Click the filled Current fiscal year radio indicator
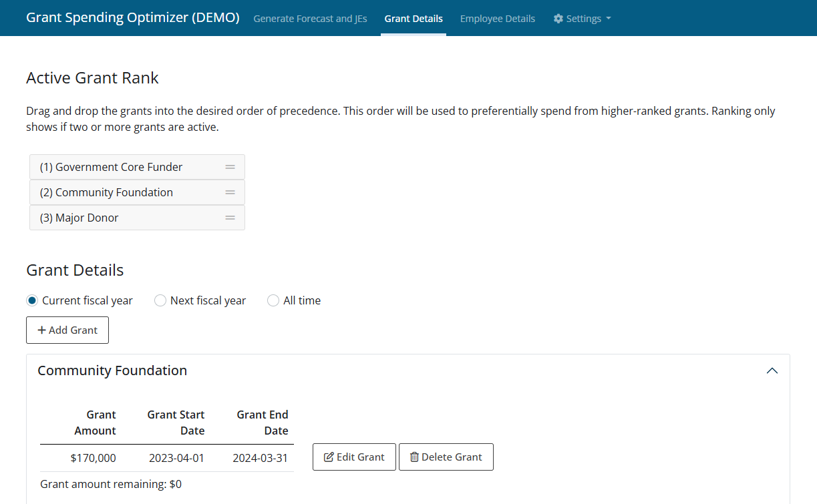 click(31, 300)
